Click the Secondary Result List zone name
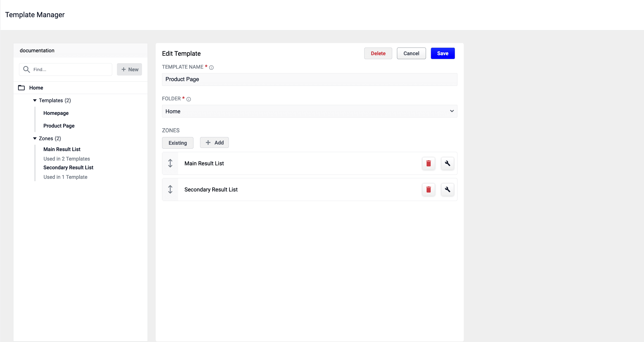 pyautogui.click(x=211, y=190)
